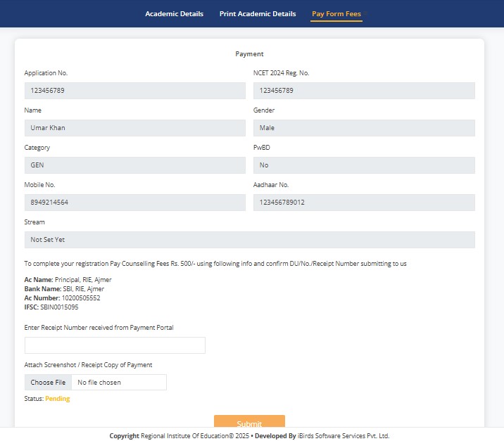Click the Aadhaar No. field
The height and width of the screenshot is (441, 504).
coord(363,203)
